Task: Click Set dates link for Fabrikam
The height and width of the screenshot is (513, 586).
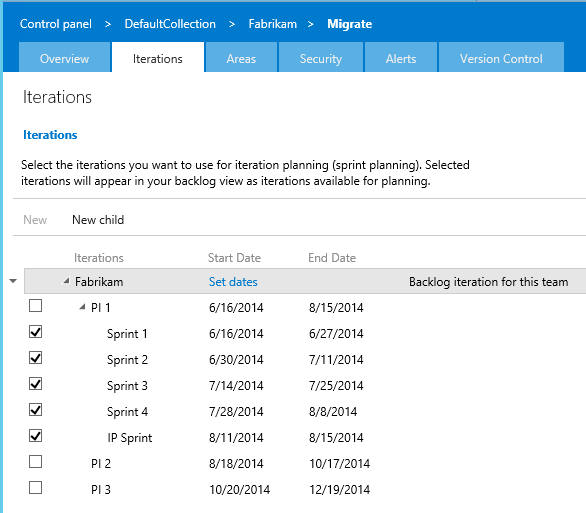Action: click(x=233, y=282)
